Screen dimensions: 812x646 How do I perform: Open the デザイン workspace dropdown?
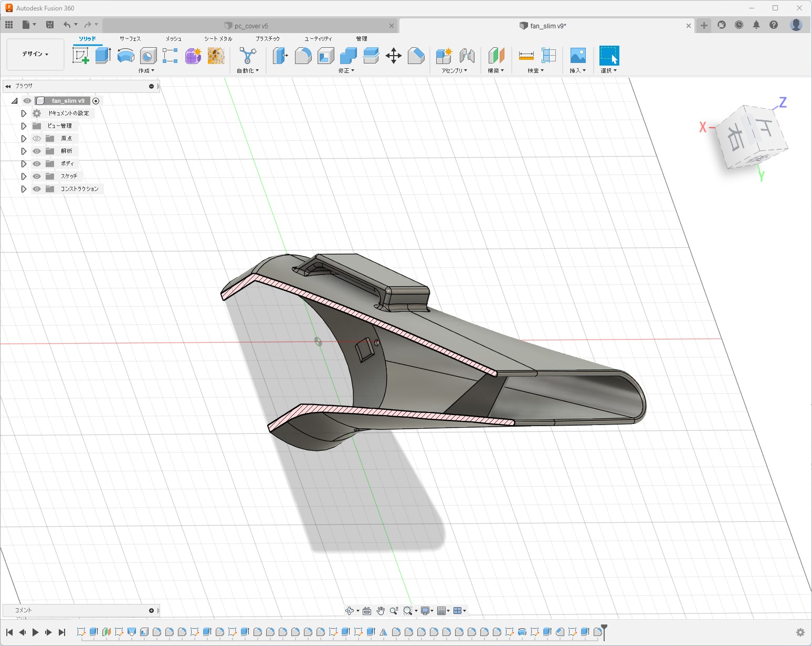click(35, 54)
